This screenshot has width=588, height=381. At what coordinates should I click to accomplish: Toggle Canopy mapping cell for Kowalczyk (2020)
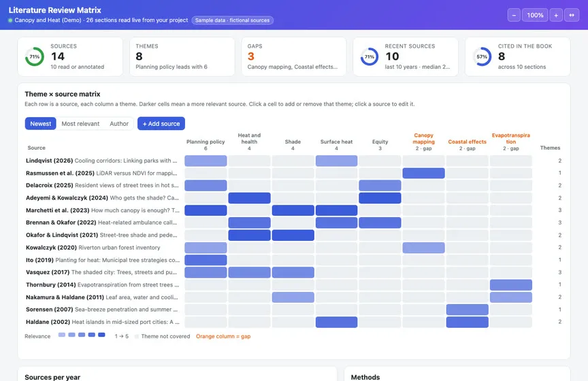click(424, 248)
